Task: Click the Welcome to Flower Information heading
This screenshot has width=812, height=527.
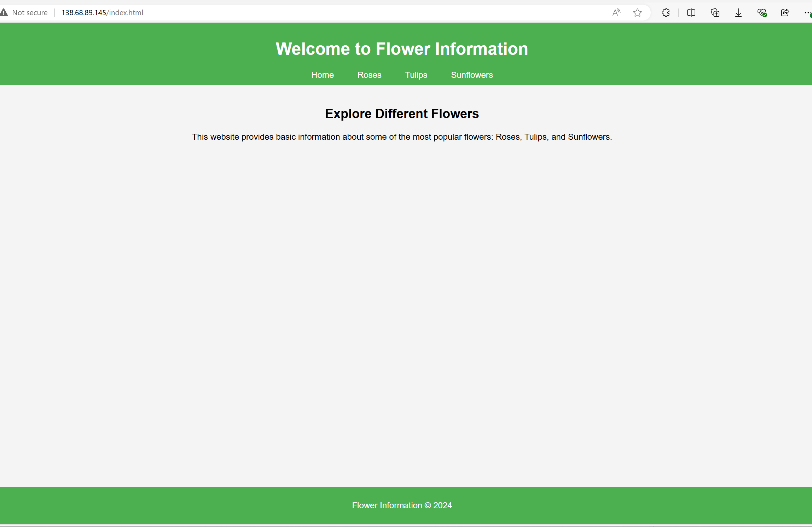Action: pos(402,49)
